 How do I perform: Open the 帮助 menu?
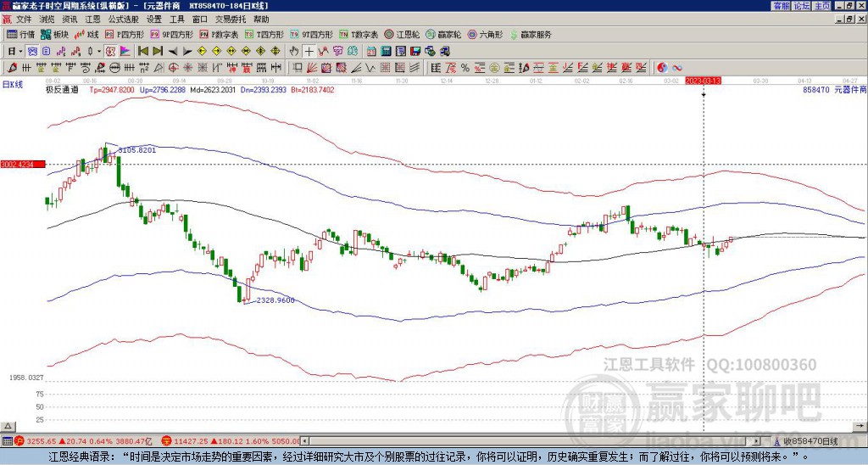(261, 20)
